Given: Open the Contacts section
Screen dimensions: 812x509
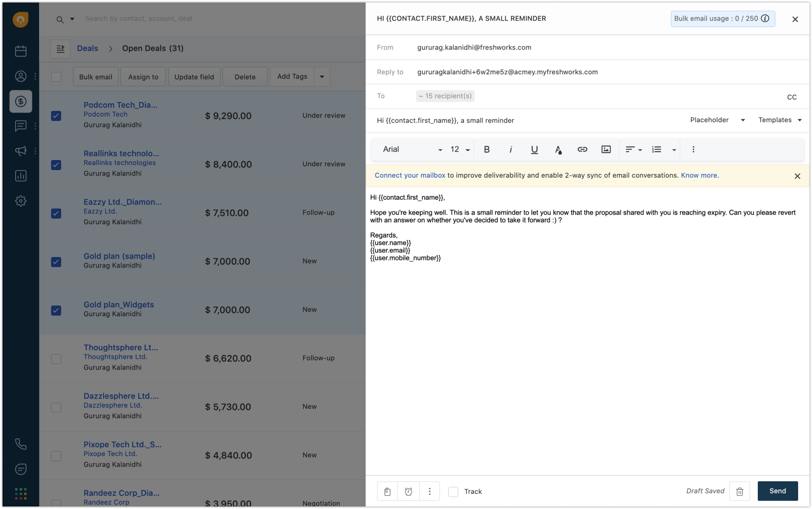Looking at the screenshot, I should (21, 76).
